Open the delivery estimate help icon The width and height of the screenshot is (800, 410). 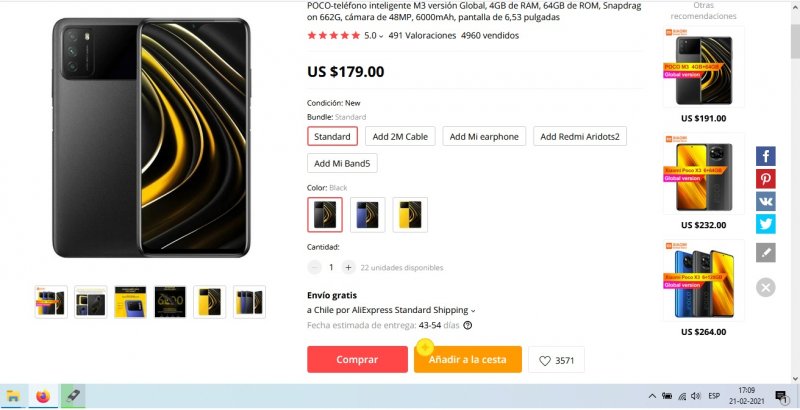pos(468,325)
